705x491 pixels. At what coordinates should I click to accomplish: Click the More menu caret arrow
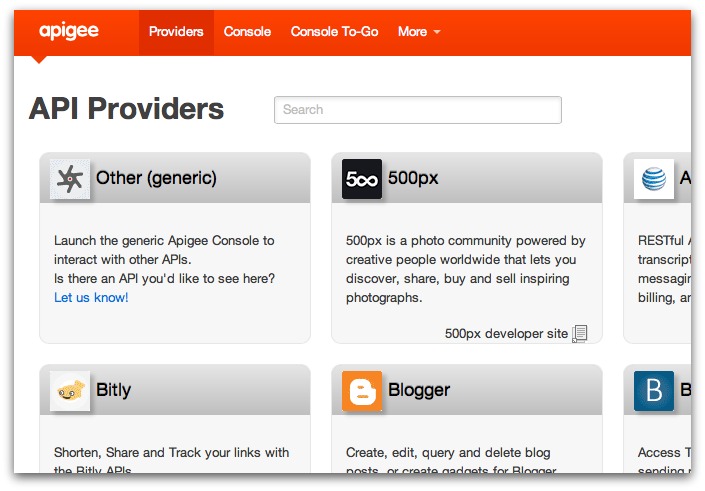[x=437, y=32]
